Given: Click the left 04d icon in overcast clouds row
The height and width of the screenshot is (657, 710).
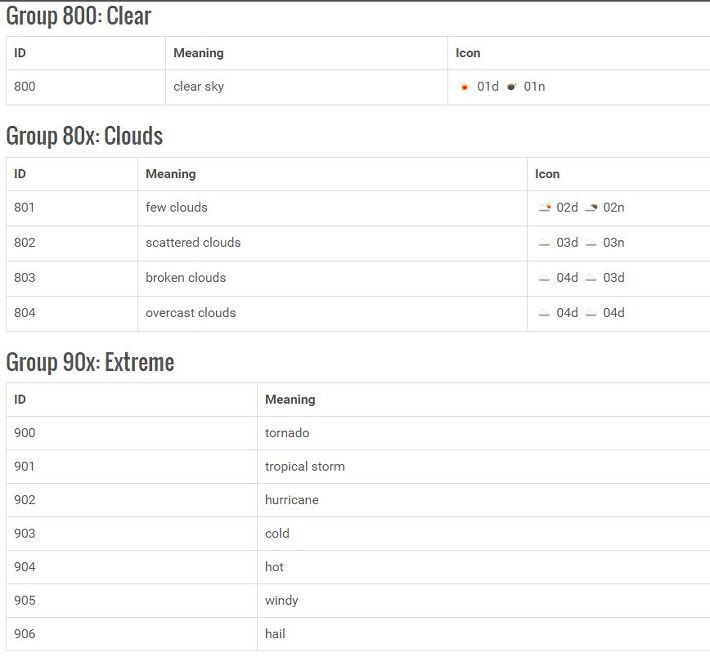Looking at the screenshot, I should pos(544,313).
